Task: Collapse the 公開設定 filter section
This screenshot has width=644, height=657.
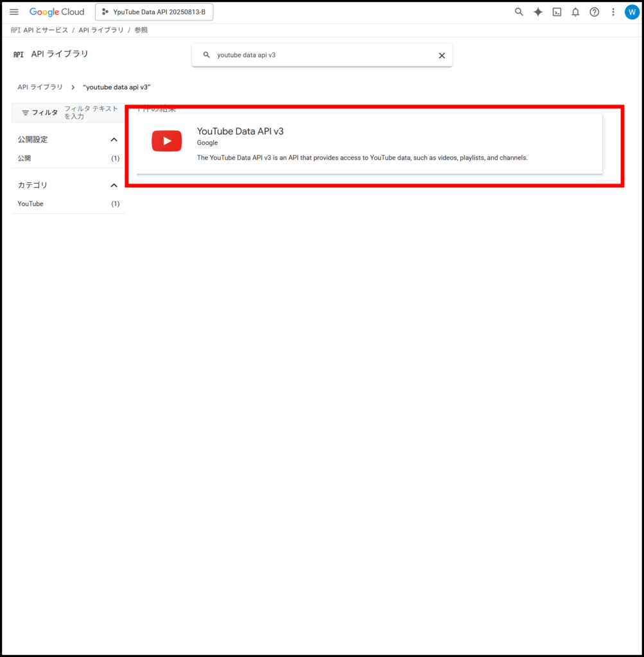Action: pos(114,139)
